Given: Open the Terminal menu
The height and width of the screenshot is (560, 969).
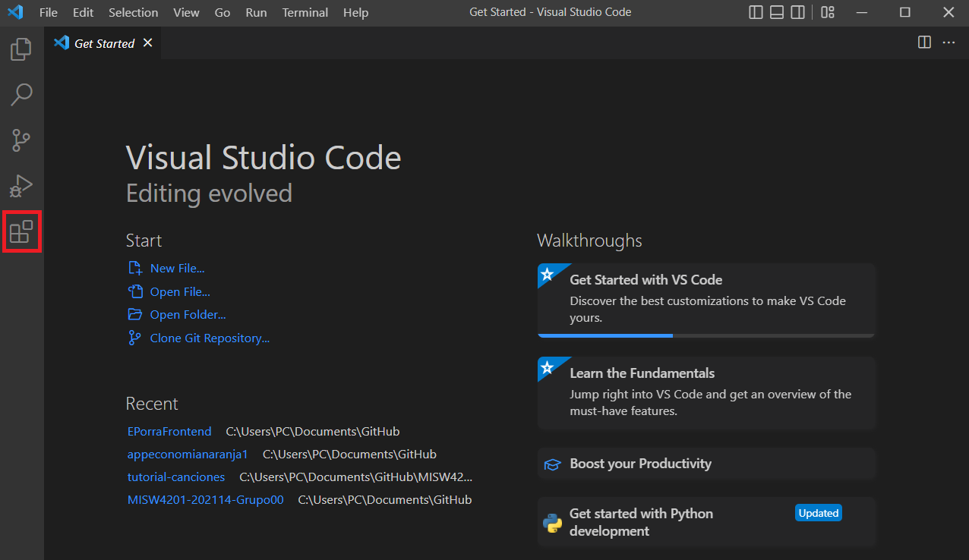Looking at the screenshot, I should pos(305,12).
